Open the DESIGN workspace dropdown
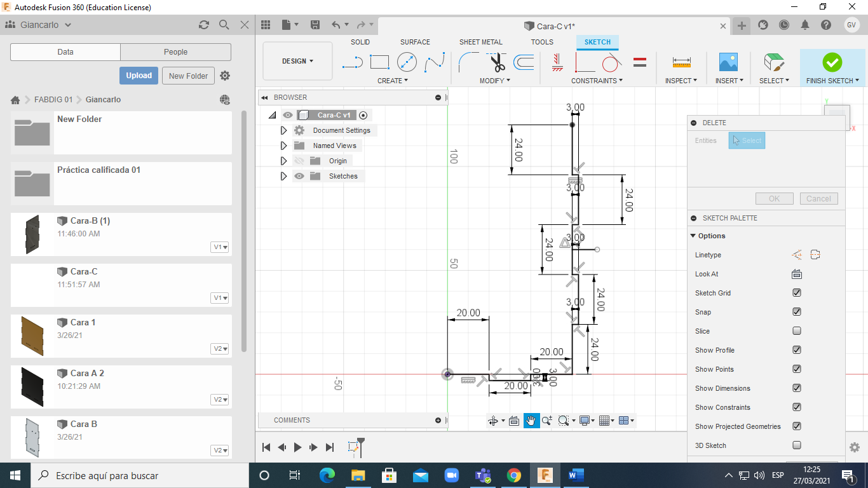Viewport: 868px width, 488px height. pos(297,62)
